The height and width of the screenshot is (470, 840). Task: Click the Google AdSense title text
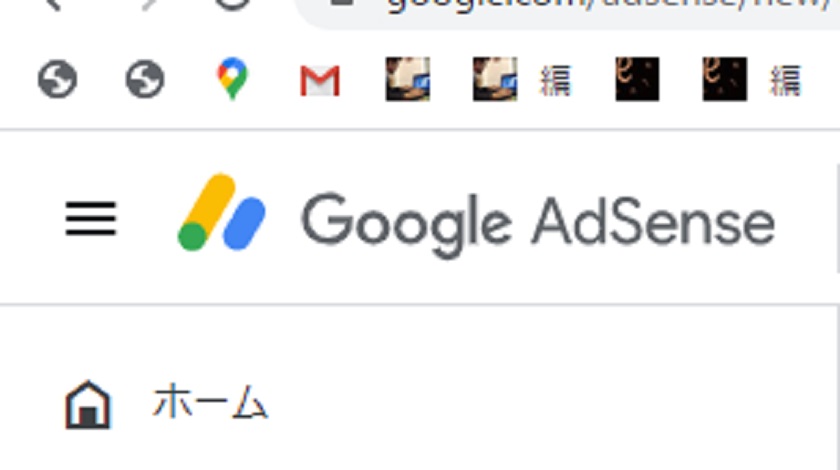tap(538, 222)
